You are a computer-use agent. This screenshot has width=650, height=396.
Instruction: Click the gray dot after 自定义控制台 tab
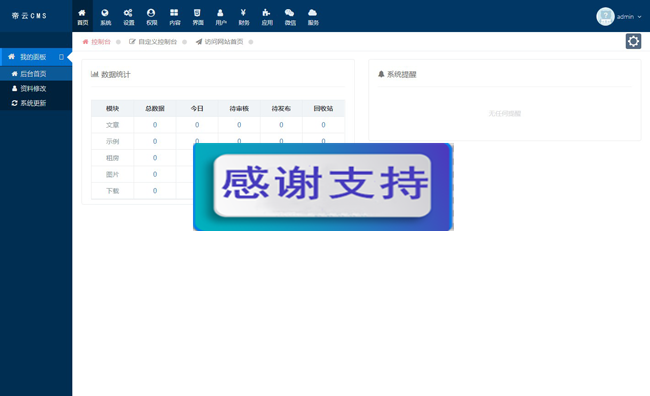pos(184,42)
